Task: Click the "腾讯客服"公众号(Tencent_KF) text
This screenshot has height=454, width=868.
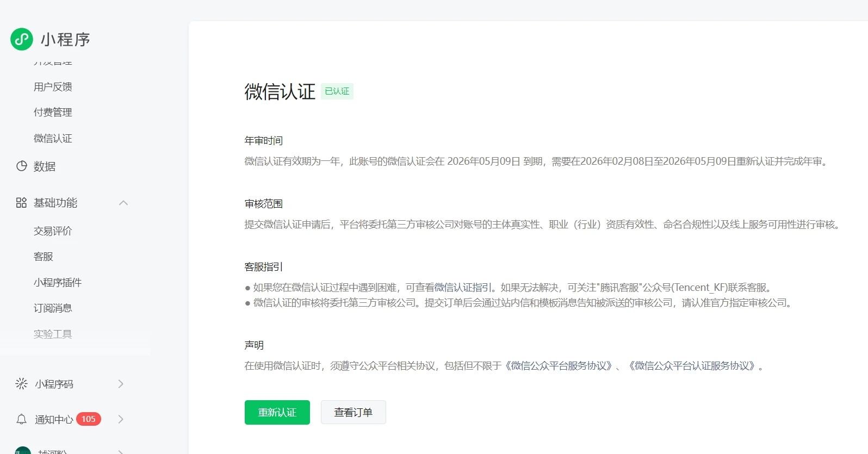Action: tap(663, 288)
